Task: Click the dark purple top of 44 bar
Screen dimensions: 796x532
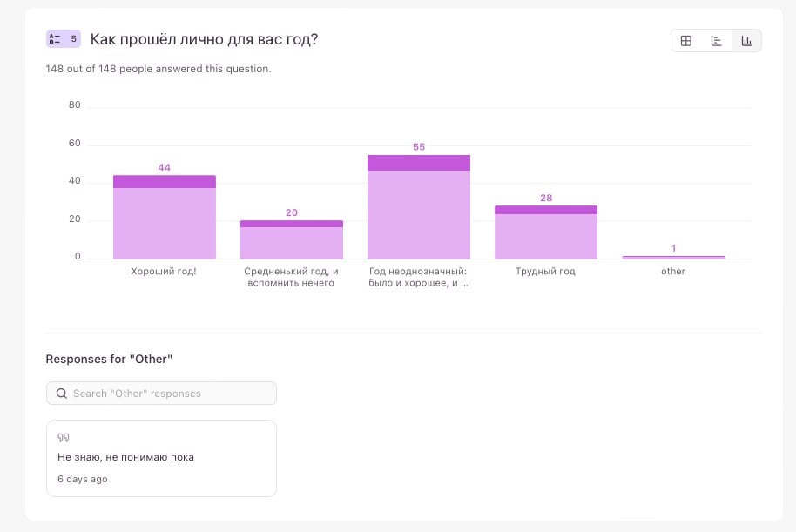Action: coord(165,182)
